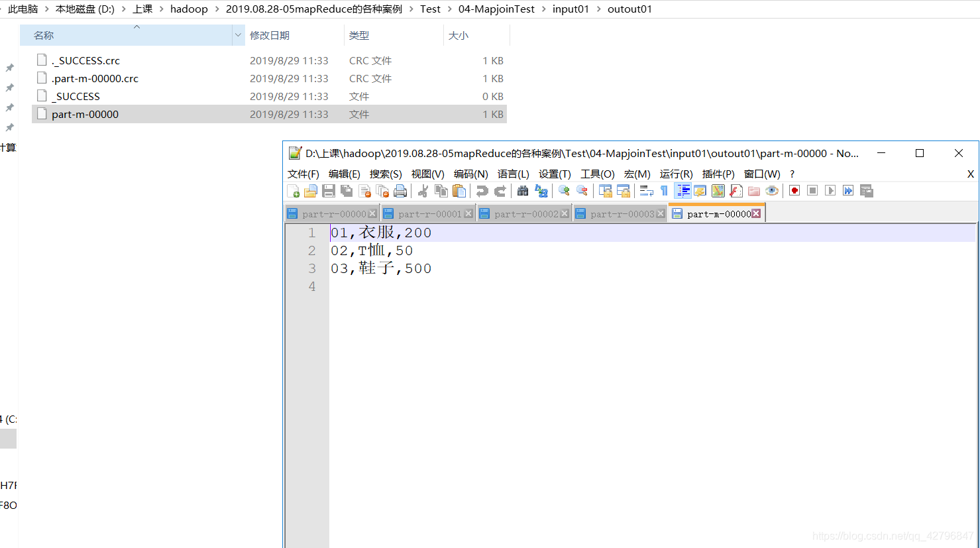Viewport: 980px width, 548px height.
Task: Close the part-m-00000 tab
Action: [x=756, y=213]
